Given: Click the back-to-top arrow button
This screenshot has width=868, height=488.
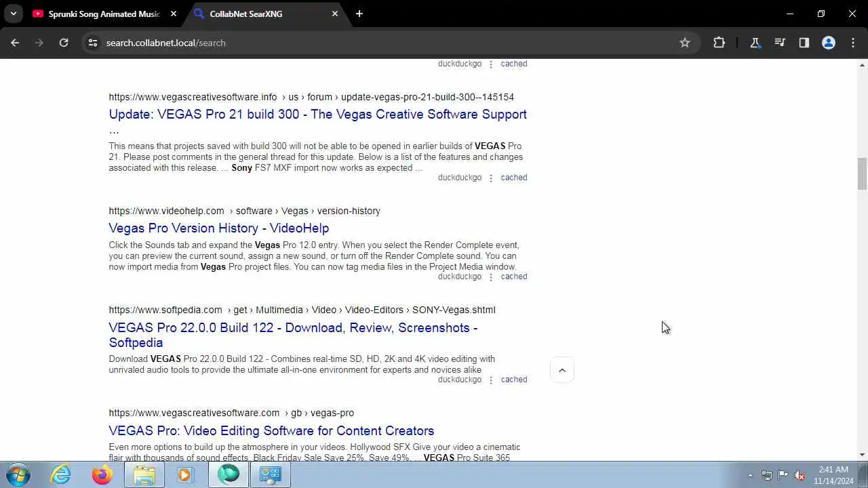Looking at the screenshot, I should (x=562, y=370).
